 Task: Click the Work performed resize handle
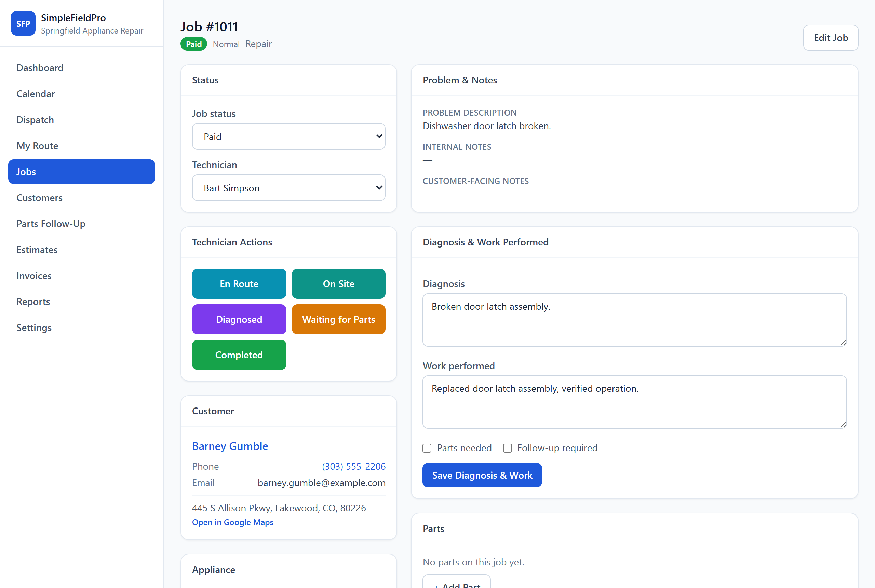click(843, 425)
